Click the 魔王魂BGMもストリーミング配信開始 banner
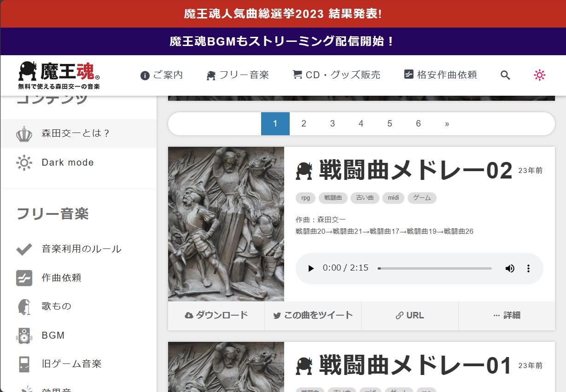 [283, 41]
